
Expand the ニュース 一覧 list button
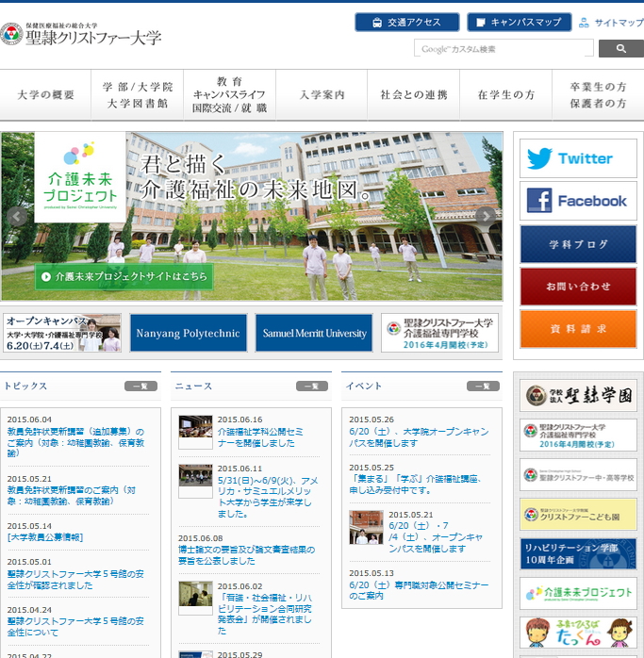pos(312,386)
